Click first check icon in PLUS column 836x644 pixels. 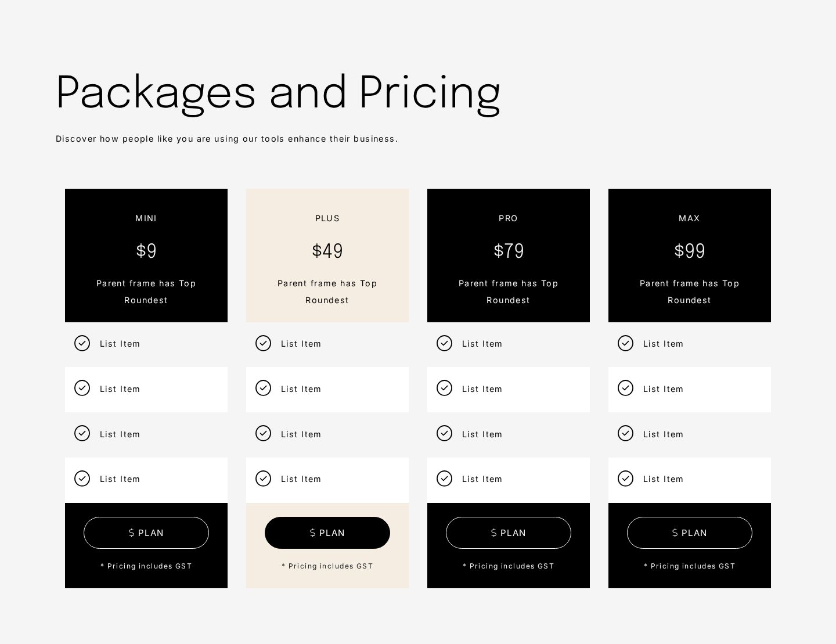click(264, 343)
